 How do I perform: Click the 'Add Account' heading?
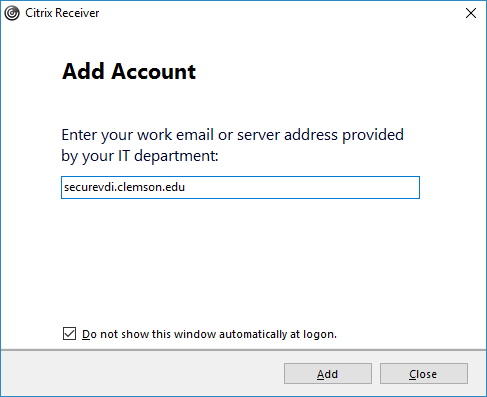[x=129, y=71]
